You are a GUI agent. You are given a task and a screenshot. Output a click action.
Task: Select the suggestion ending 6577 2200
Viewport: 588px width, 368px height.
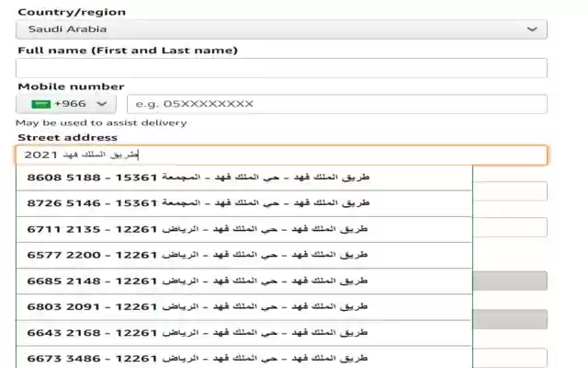point(244,254)
